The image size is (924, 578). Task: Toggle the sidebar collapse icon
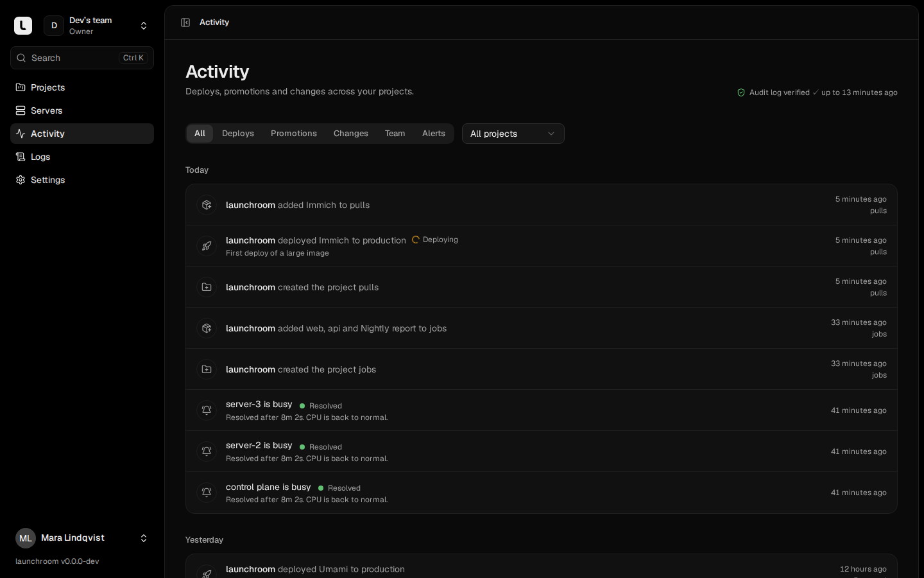tap(185, 22)
